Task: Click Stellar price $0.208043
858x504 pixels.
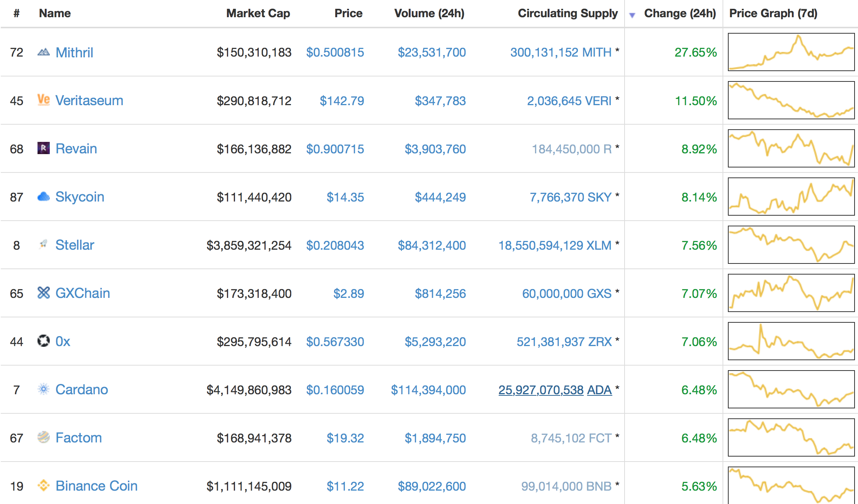Action: pyautogui.click(x=335, y=245)
